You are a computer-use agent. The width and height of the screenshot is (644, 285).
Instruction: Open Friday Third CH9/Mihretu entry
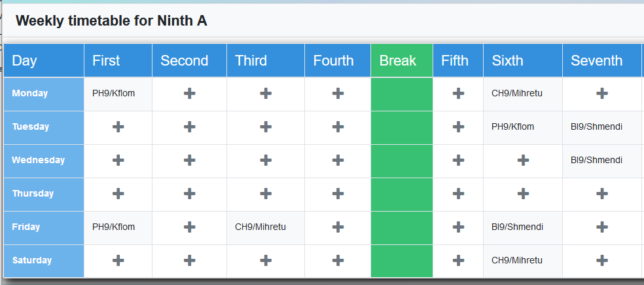coord(260,227)
